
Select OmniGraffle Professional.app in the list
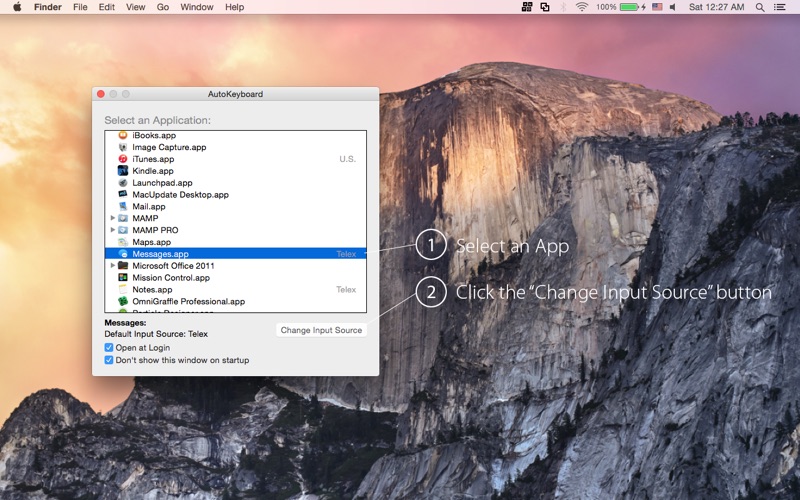click(x=189, y=301)
